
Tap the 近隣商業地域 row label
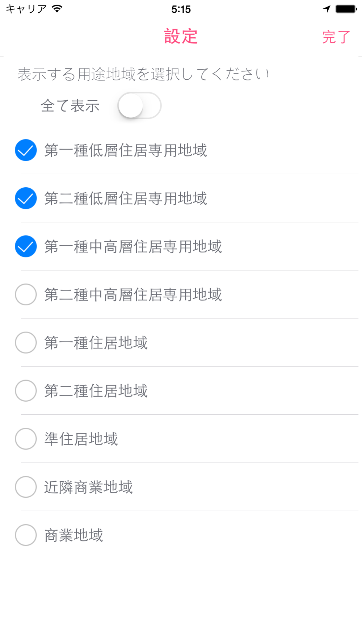[x=88, y=487]
